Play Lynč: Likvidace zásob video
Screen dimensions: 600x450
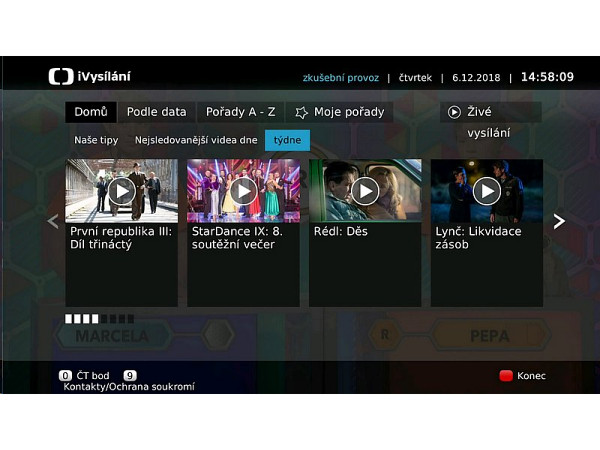(487, 191)
